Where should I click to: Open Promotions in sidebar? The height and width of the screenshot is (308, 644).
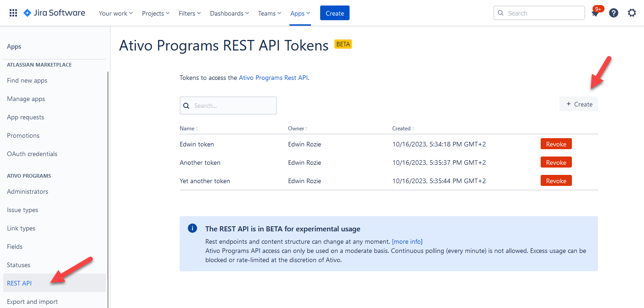[x=23, y=135]
